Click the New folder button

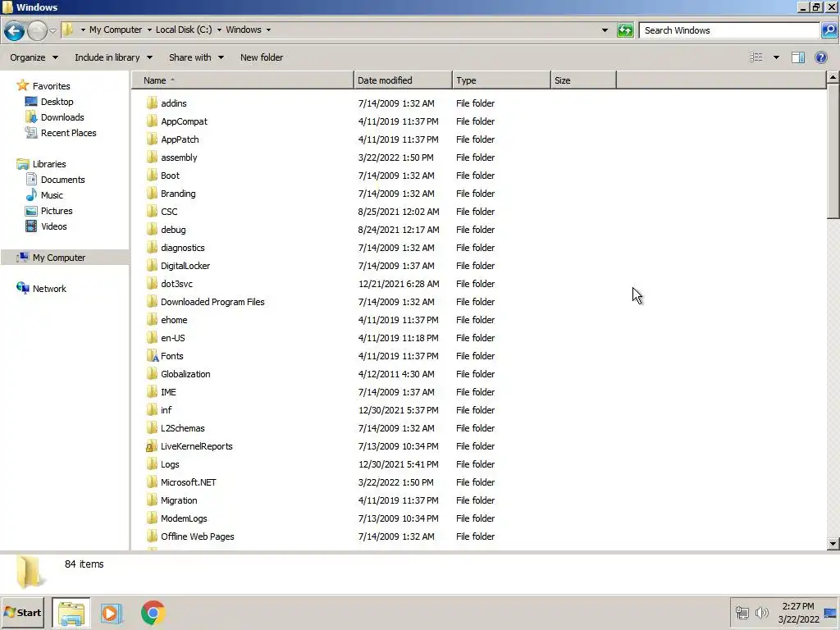pyautogui.click(x=262, y=57)
